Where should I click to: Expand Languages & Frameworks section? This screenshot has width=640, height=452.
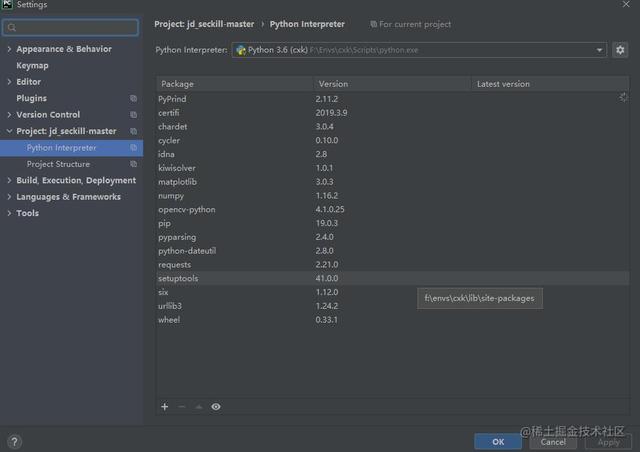pos(9,197)
